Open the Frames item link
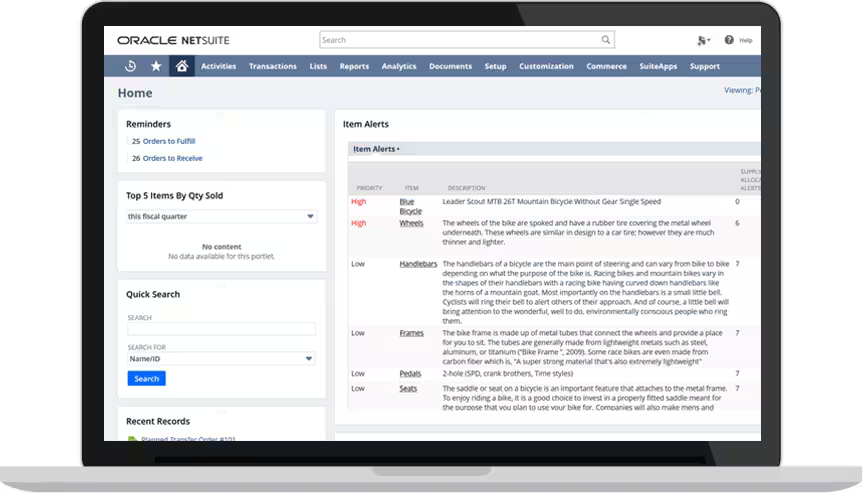 click(x=412, y=333)
